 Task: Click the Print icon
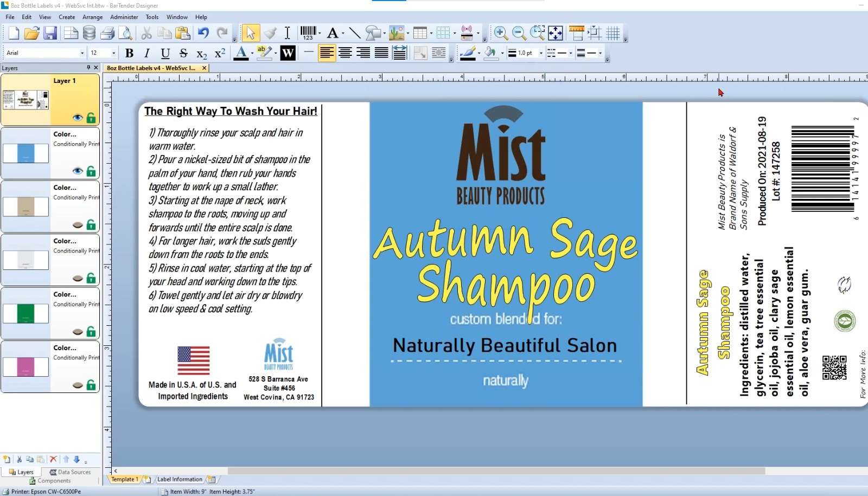(107, 34)
